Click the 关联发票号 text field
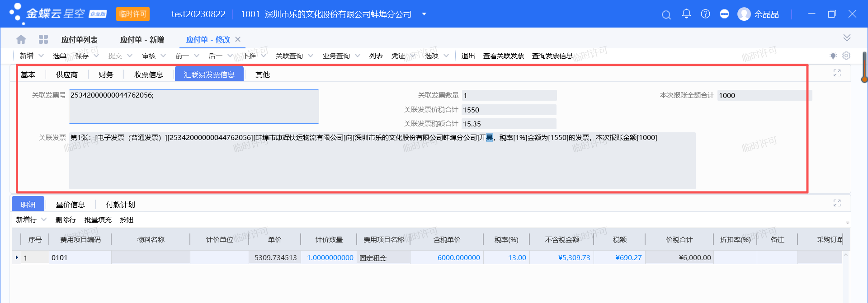The image size is (868, 303). coord(193,107)
